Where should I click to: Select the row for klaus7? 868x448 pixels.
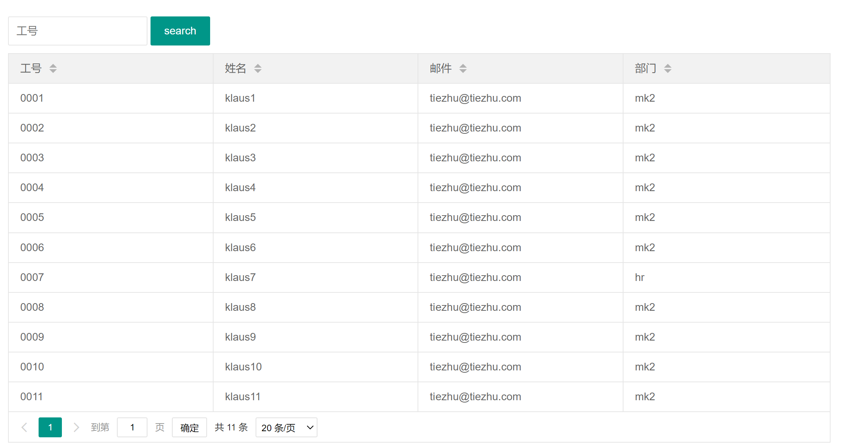[240, 278]
